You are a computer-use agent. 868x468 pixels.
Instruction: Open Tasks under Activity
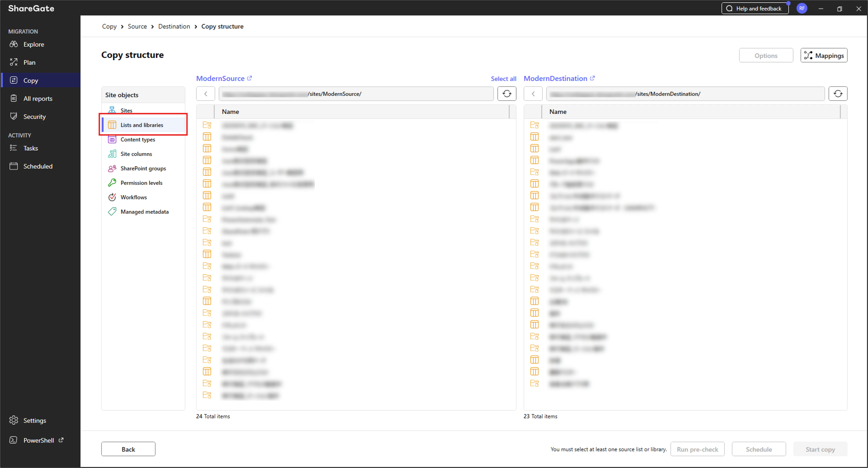[30, 148]
